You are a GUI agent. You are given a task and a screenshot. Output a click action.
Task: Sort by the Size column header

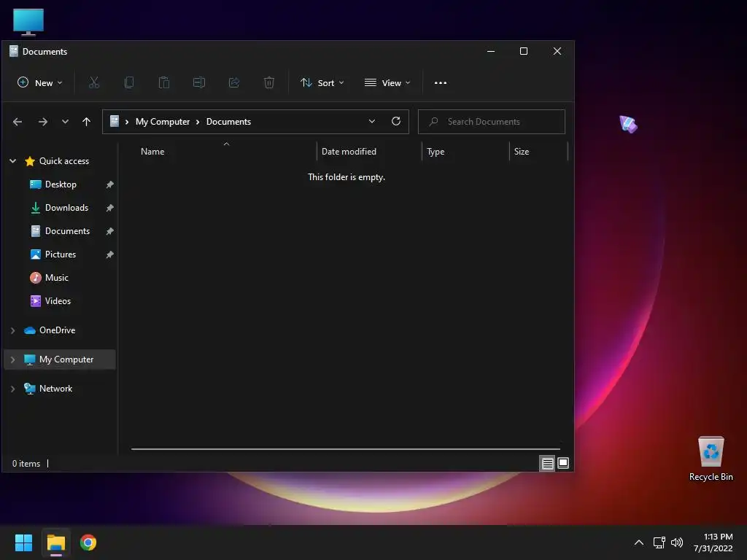(521, 152)
